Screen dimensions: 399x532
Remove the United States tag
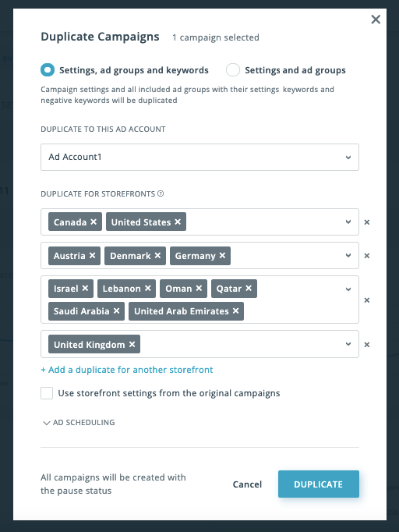(178, 222)
